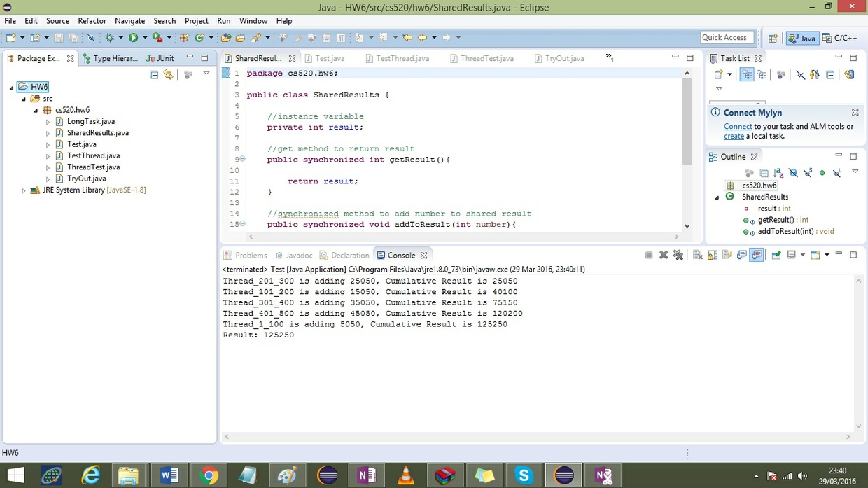Expand the LongTask.java tree node

point(48,122)
